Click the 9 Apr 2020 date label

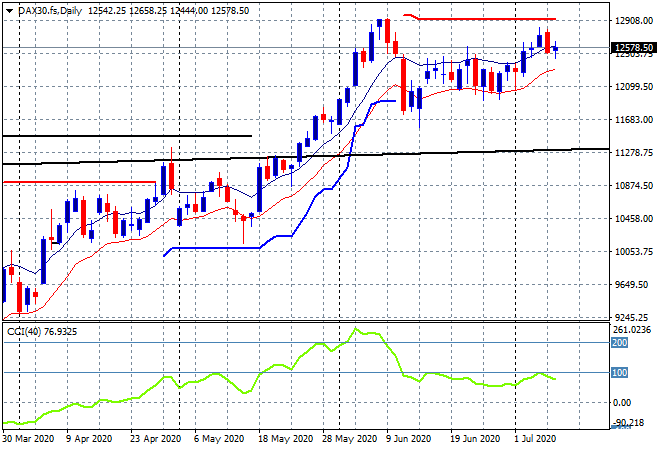pyautogui.click(x=89, y=439)
